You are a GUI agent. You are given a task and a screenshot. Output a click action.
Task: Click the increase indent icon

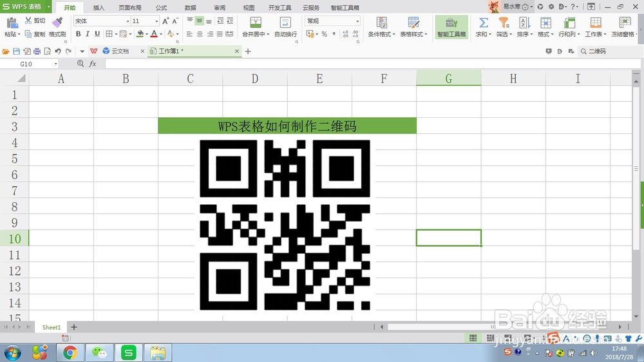click(230, 21)
